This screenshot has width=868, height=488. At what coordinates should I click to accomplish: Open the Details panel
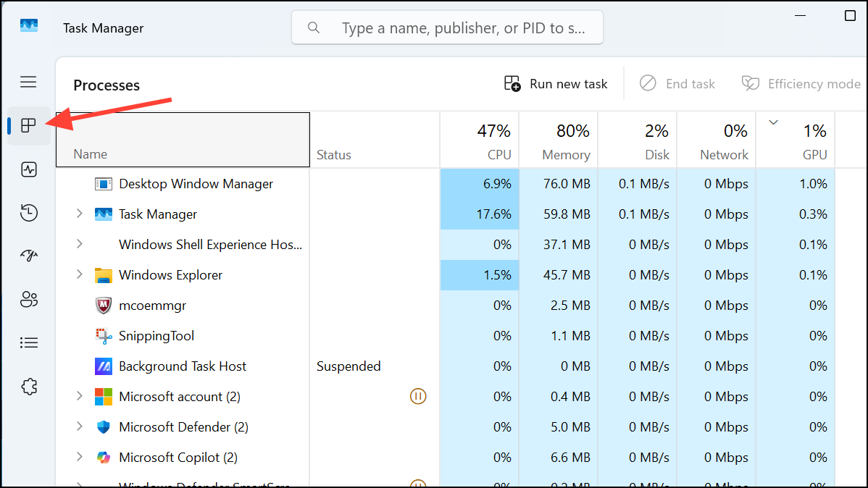point(28,342)
